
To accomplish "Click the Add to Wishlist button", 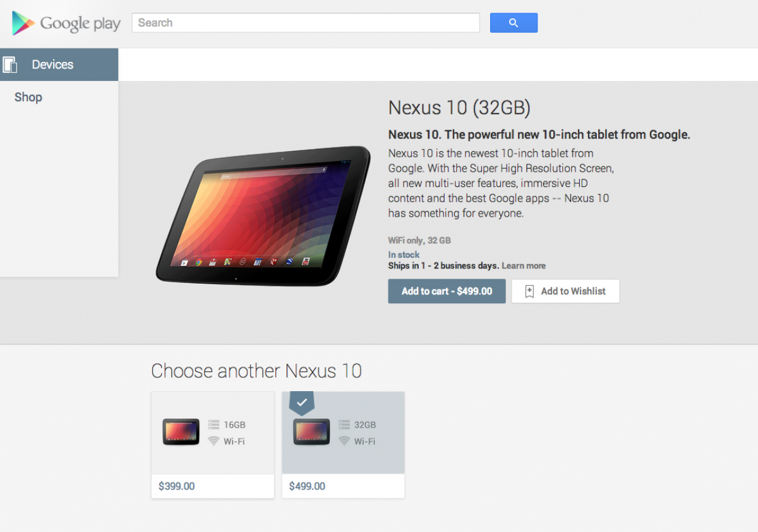I will (565, 291).
